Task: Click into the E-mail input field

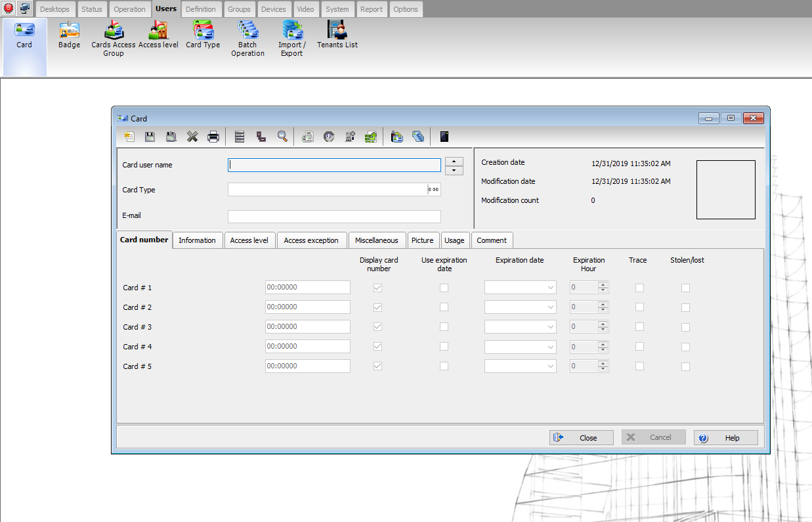Action: (x=334, y=217)
